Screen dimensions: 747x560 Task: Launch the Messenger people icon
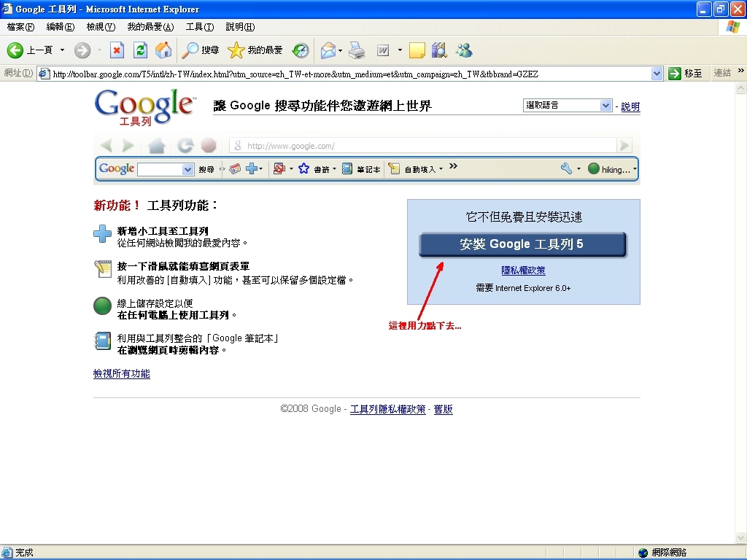pos(464,50)
